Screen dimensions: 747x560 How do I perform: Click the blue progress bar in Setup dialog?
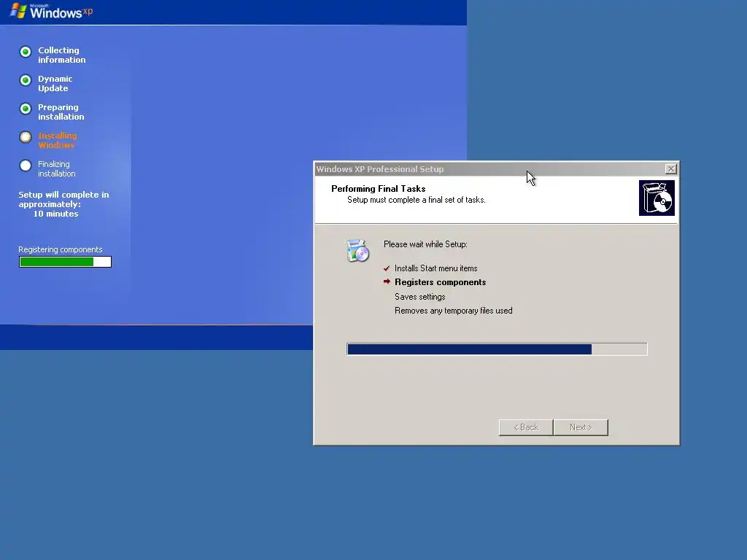[497, 349]
